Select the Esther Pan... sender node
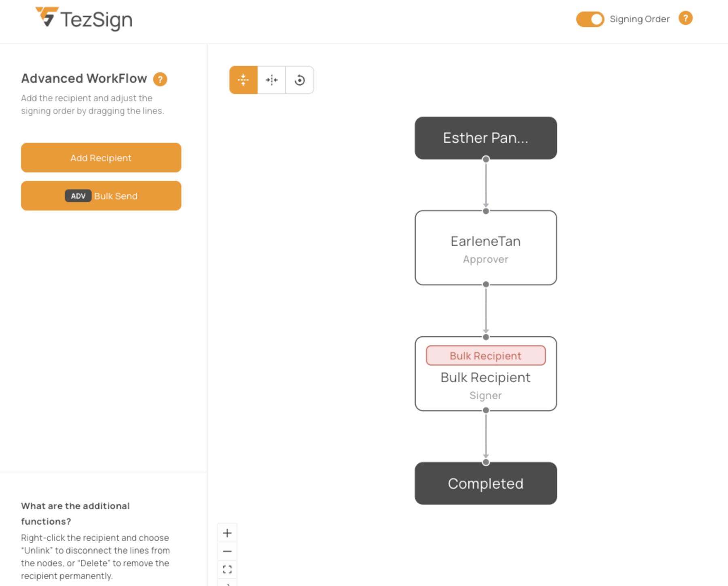Screen dimensions: 728x586 [486, 138]
